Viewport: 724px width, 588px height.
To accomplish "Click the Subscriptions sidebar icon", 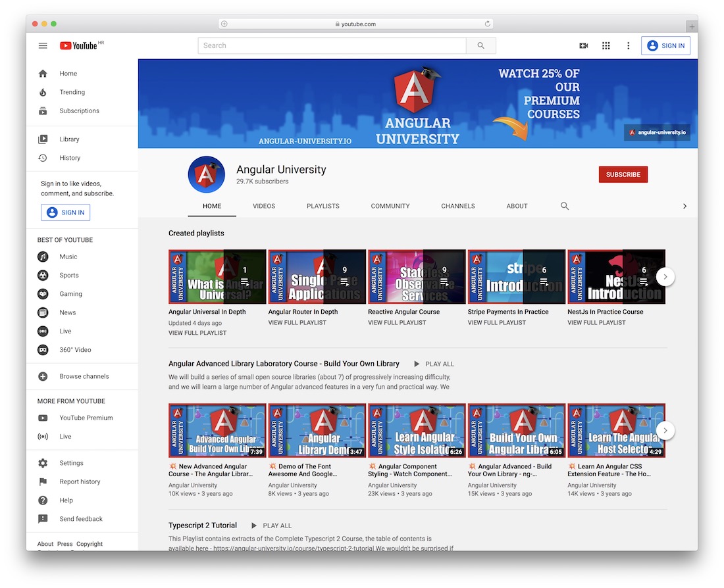I will (43, 110).
